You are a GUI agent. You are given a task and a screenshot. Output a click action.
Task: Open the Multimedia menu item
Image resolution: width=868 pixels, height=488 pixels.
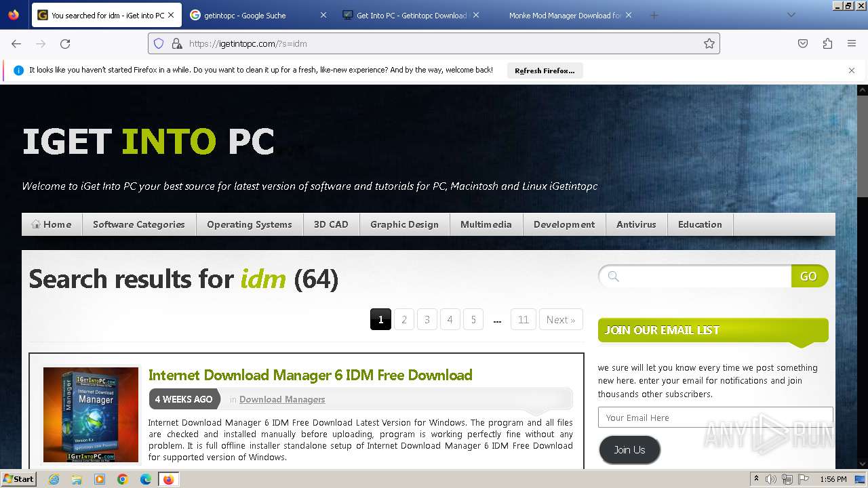click(x=486, y=224)
